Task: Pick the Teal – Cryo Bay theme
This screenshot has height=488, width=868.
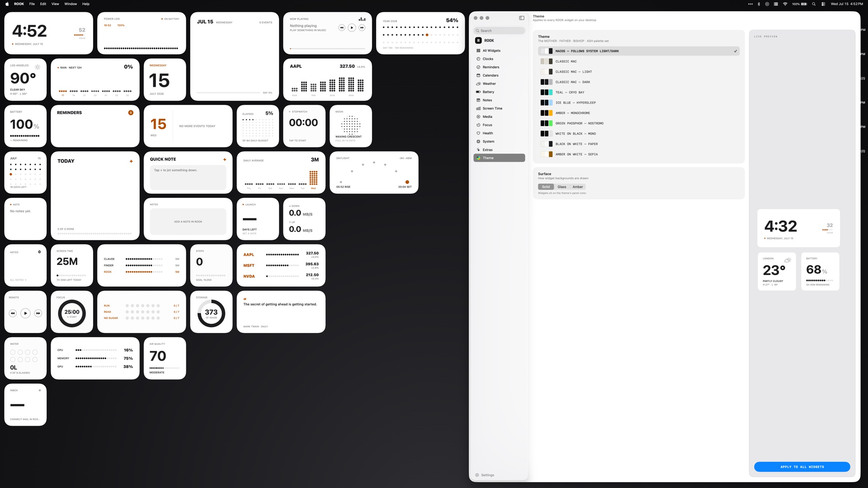Action: pos(639,92)
